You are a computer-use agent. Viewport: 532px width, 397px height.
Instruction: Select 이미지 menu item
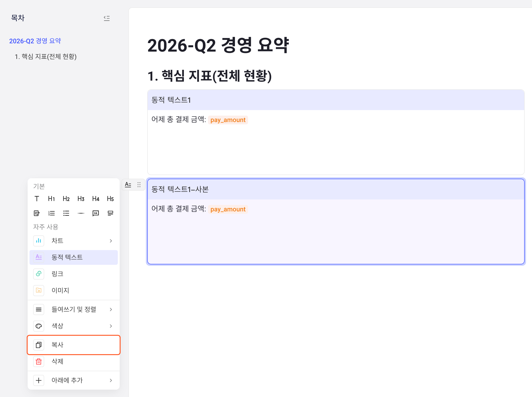tap(73, 291)
